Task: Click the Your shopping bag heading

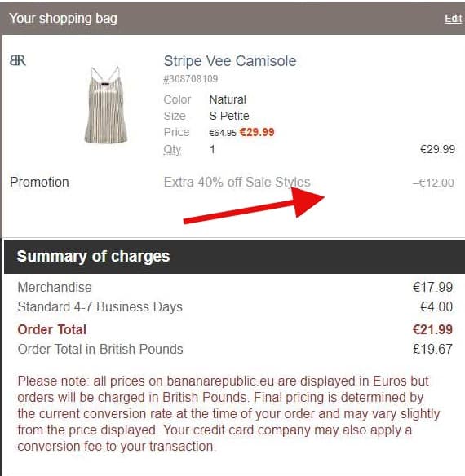Action: point(63,19)
